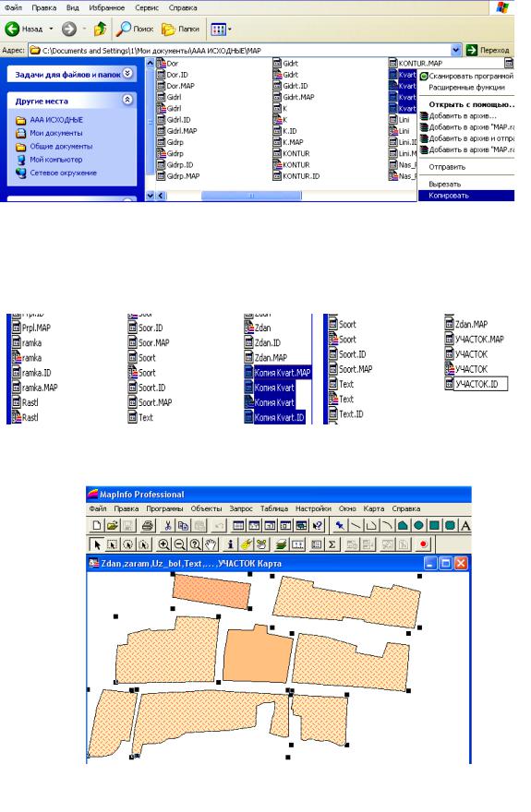The height and width of the screenshot is (812, 531).
Task: Open the 'Мои документы' link in sidebar
Action: point(56,133)
